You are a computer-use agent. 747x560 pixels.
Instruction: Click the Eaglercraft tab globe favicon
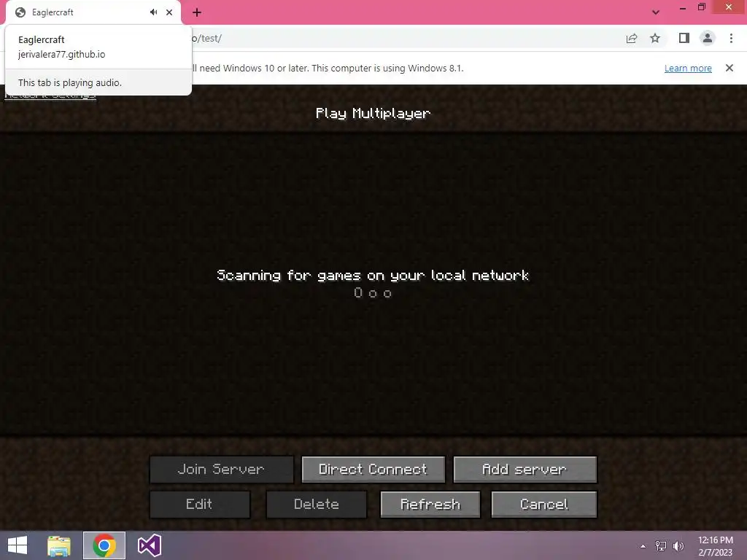click(x=20, y=12)
